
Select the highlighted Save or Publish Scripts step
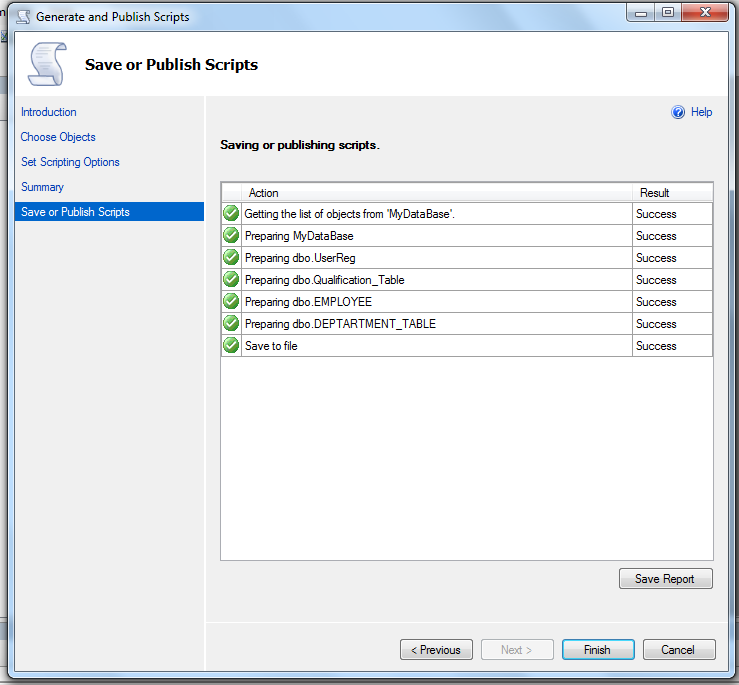[x=109, y=212]
